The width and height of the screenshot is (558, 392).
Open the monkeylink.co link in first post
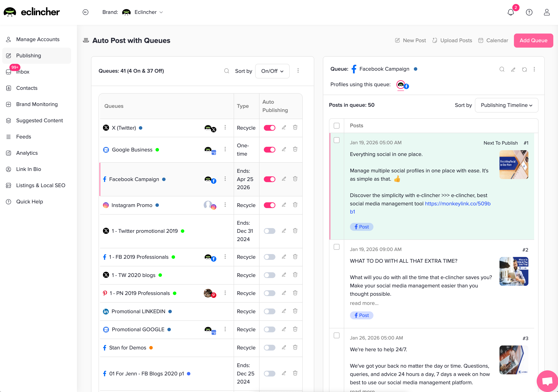click(457, 204)
